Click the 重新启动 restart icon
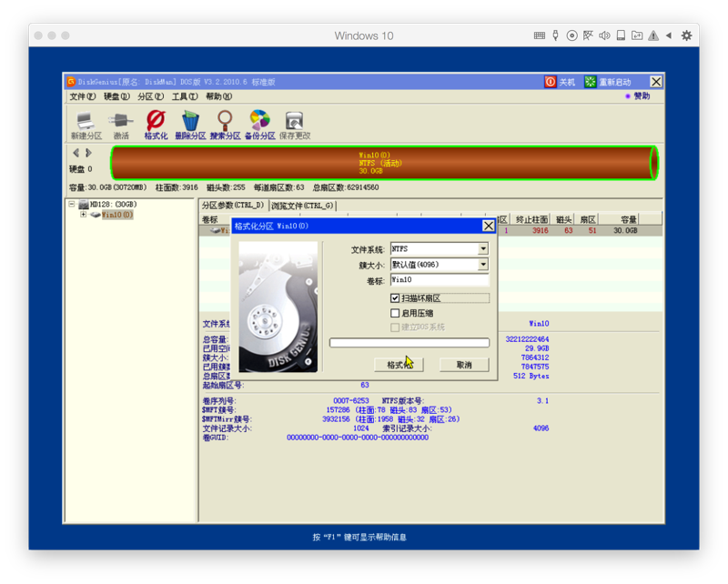Image resolution: width=728 pixels, height=584 pixels. click(590, 82)
